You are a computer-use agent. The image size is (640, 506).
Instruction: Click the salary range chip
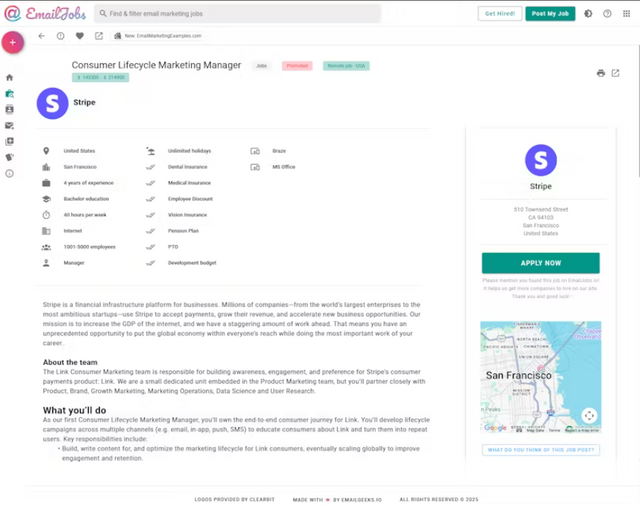coord(100,78)
